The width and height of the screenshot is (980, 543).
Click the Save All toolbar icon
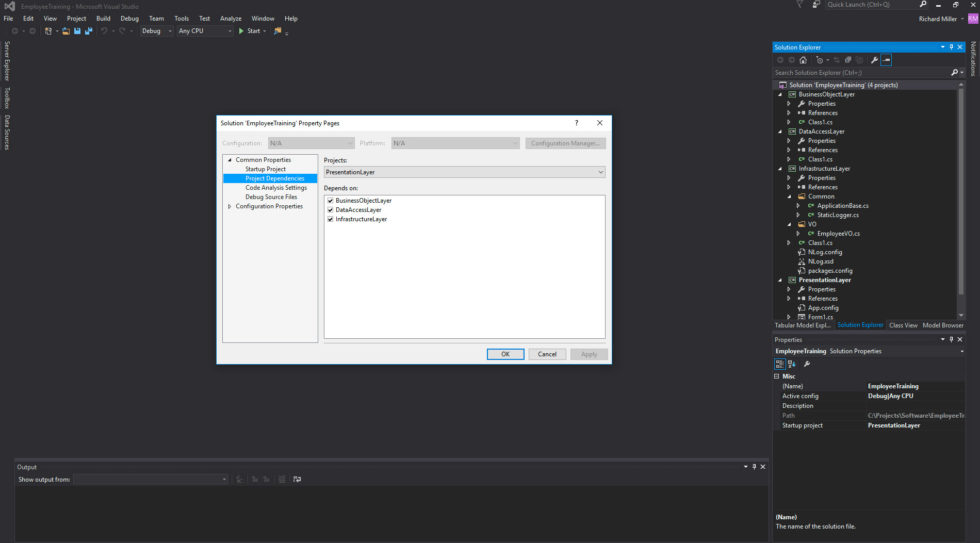coord(89,31)
